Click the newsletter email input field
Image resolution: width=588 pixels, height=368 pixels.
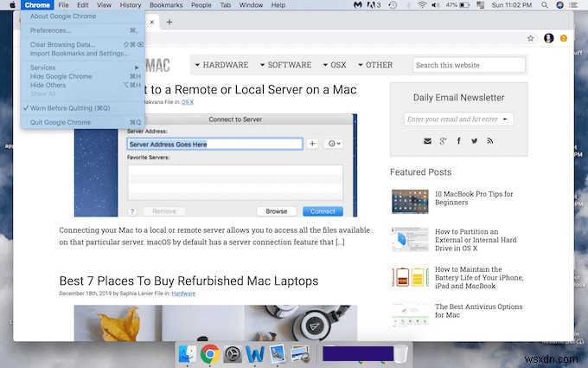click(x=458, y=119)
